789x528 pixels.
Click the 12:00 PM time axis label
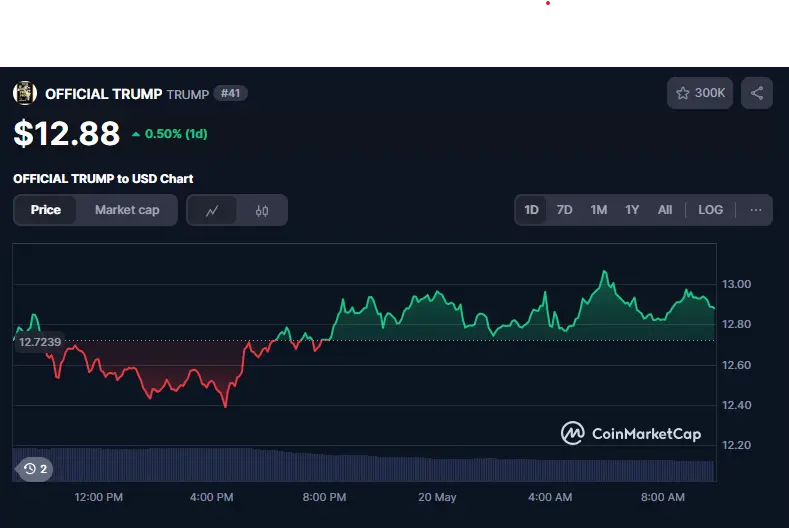point(99,497)
